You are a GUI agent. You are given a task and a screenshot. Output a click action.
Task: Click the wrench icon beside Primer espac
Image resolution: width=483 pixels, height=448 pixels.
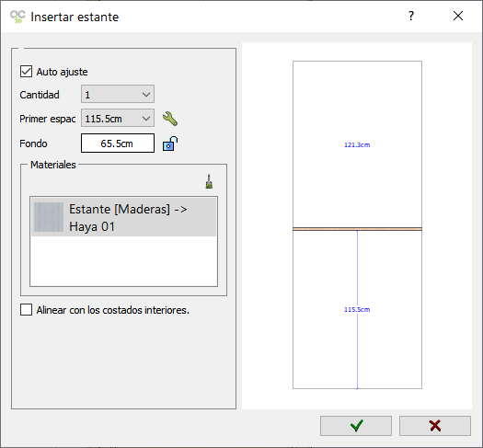[x=169, y=119]
